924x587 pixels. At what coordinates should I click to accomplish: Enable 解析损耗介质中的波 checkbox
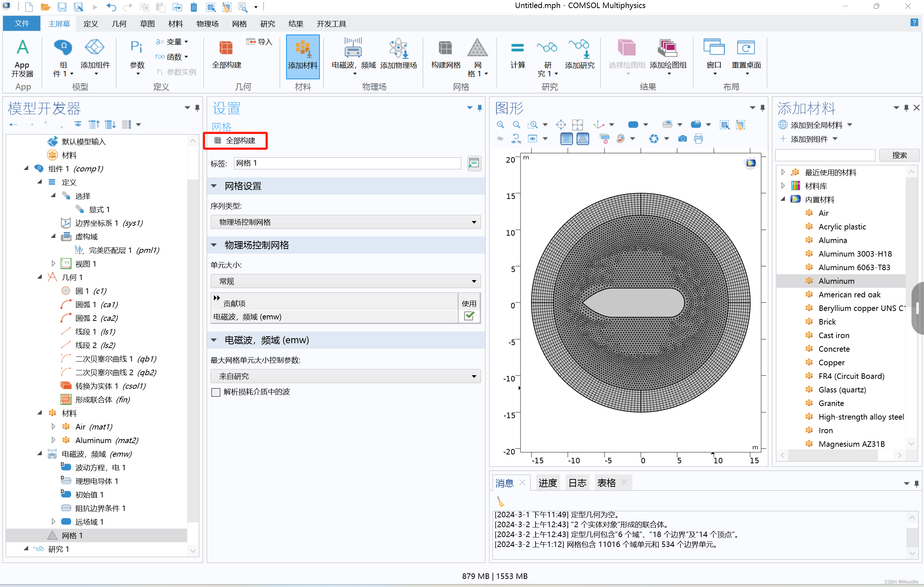(x=216, y=392)
